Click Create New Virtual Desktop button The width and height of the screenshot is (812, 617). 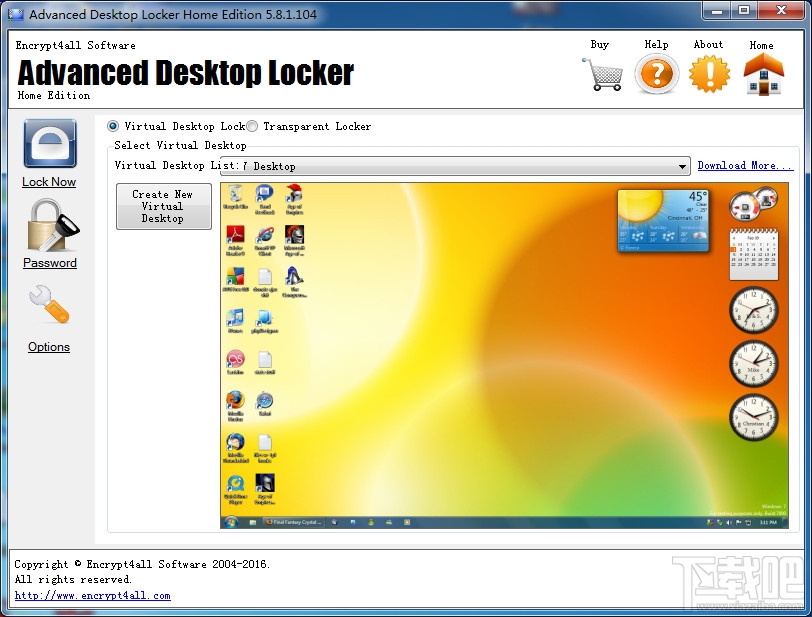pyautogui.click(x=164, y=206)
